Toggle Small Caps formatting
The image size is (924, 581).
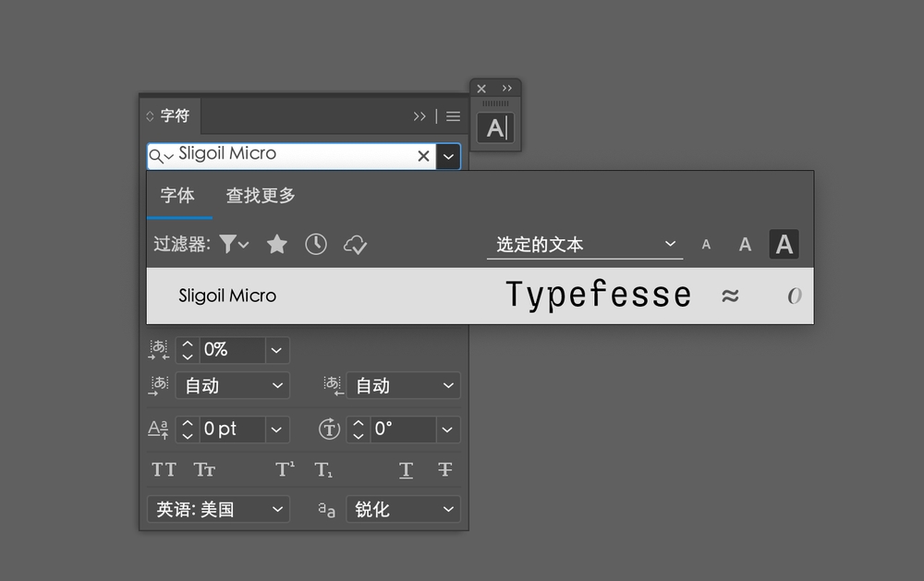[x=204, y=469]
